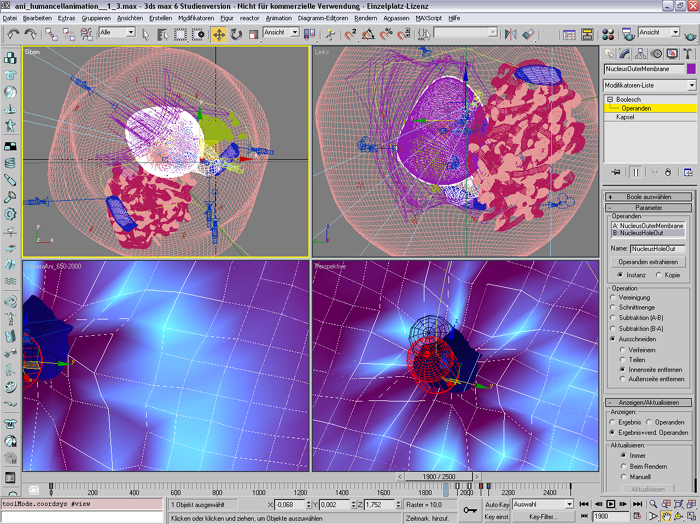This screenshot has width=700, height=524.
Task: Open the Alle selection filter dropdown
Action: [x=117, y=33]
